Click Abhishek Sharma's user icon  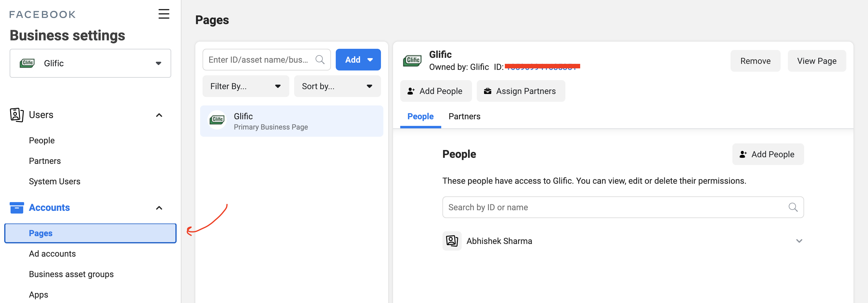tap(452, 241)
